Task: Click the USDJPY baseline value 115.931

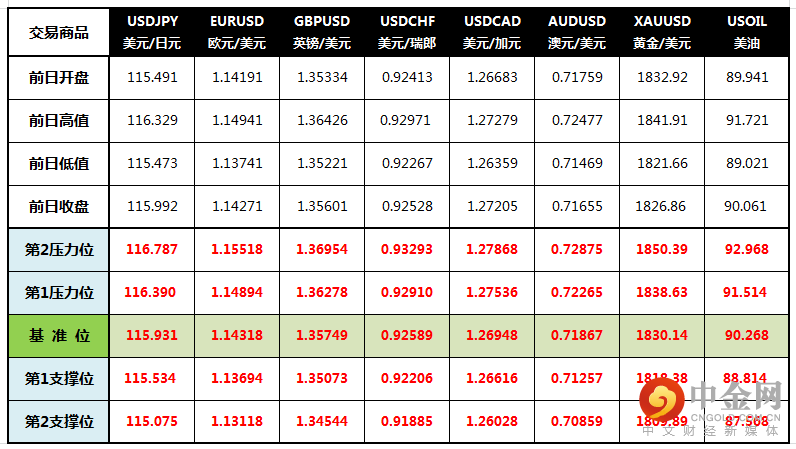Action: (153, 336)
